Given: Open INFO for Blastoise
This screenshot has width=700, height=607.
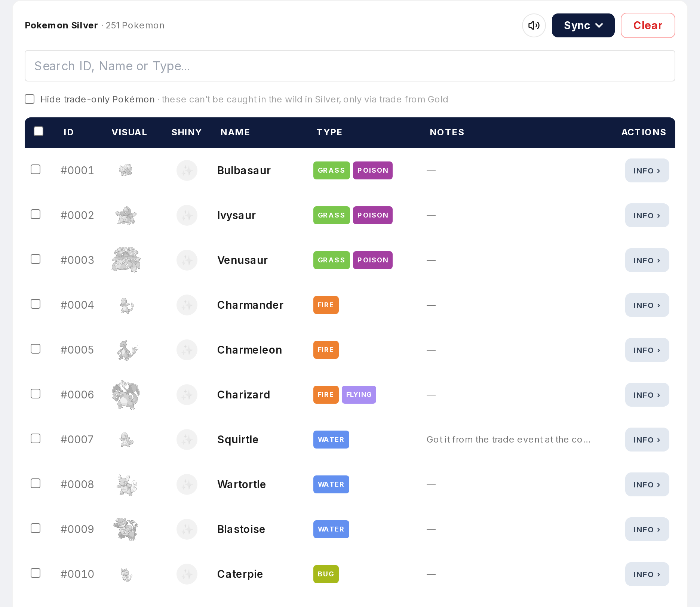Looking at the screenshot, I should click(647, 529).
